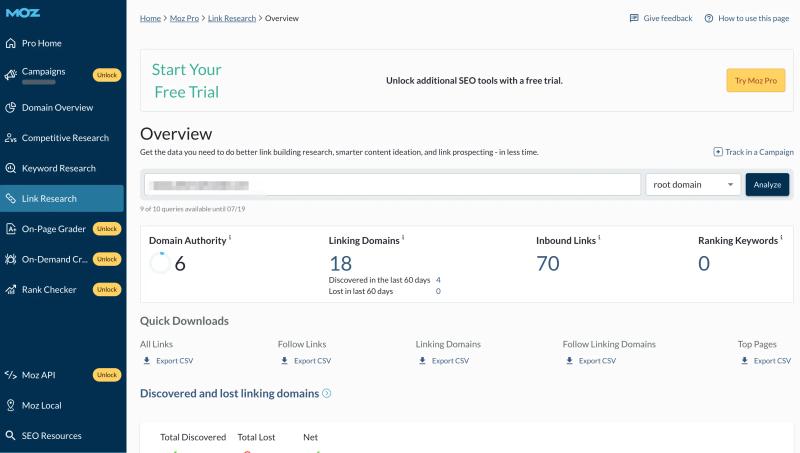The height and width of the screenshot is (453, 800).
Task: Click the Inbound Links info icon
Action: click(x=599, y=237)
